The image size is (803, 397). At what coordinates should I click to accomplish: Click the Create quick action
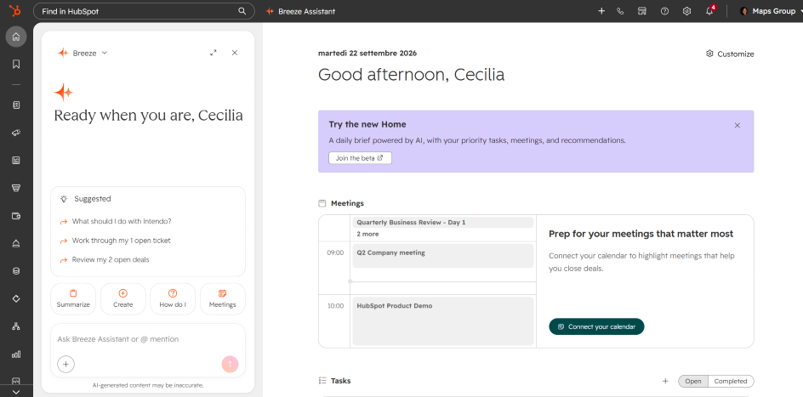point(123,299)
